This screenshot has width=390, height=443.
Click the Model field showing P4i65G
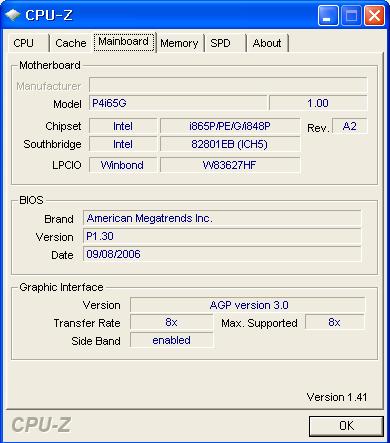coord(178,103)
